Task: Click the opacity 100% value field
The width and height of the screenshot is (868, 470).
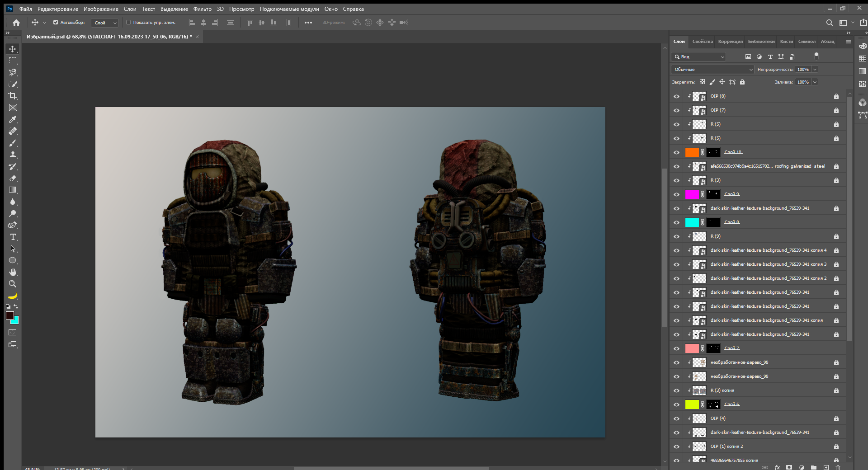Action: click(803, 70)
